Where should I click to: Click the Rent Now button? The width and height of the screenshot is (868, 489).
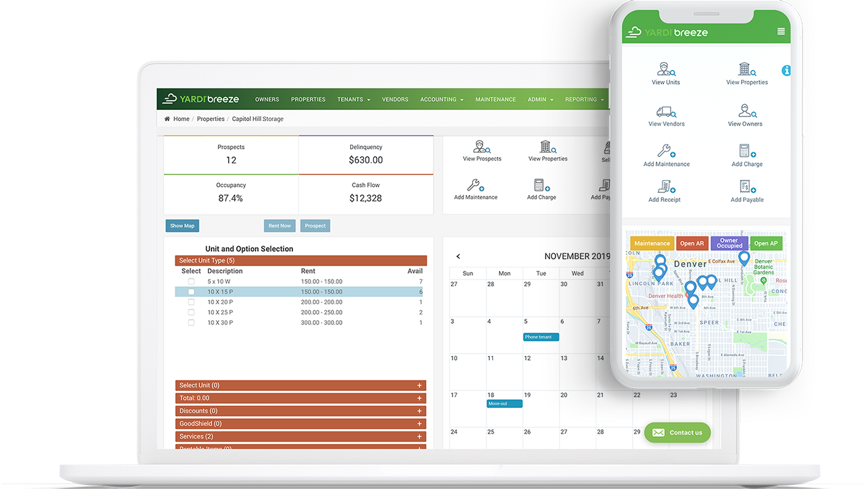pos(280,226)
